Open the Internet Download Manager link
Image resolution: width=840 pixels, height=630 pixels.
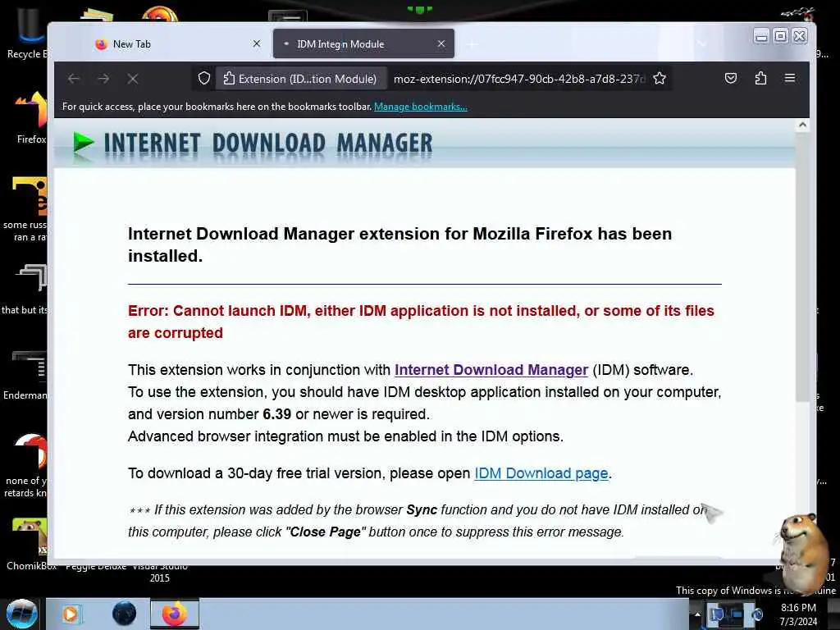[x=491, y=370]
